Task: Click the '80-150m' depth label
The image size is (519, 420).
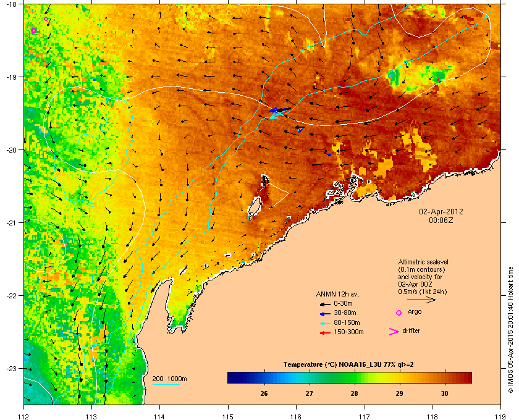Action: pos(347,322)
